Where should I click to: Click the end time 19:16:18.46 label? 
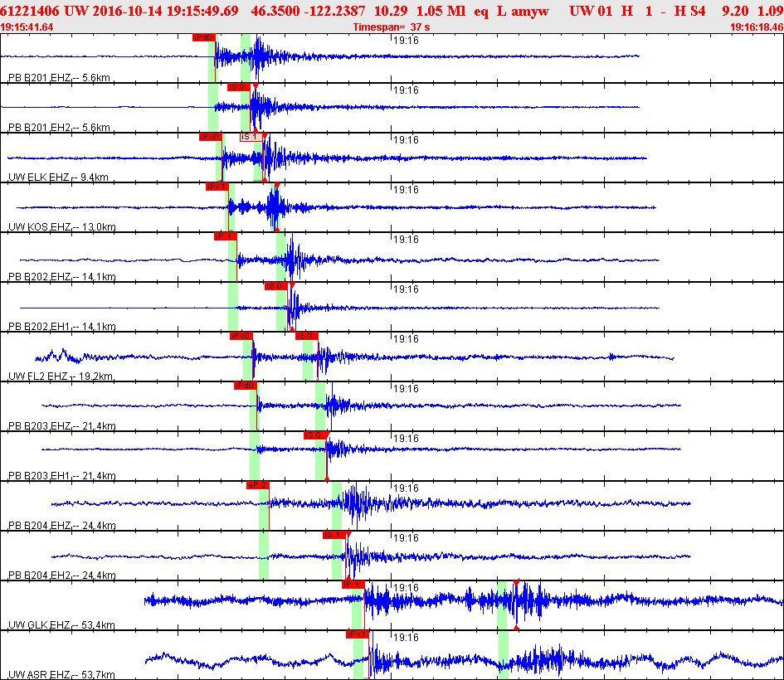click(756, 27)
